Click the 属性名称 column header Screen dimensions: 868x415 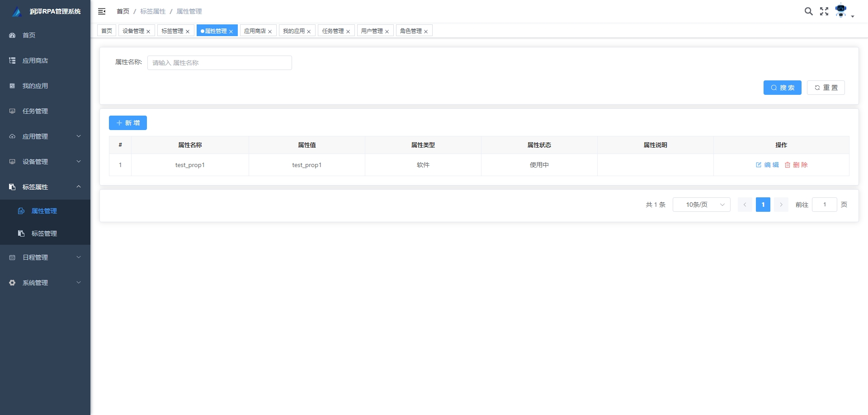coord(190,145)
